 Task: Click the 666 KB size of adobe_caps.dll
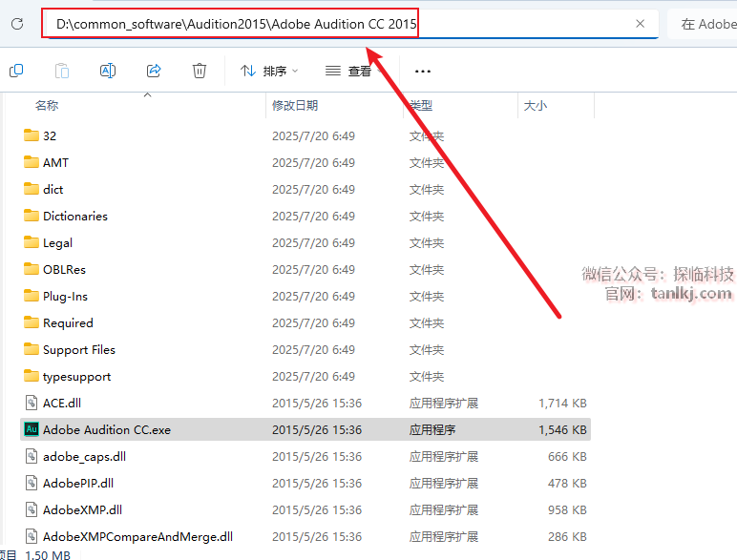[x=567, y=457]
